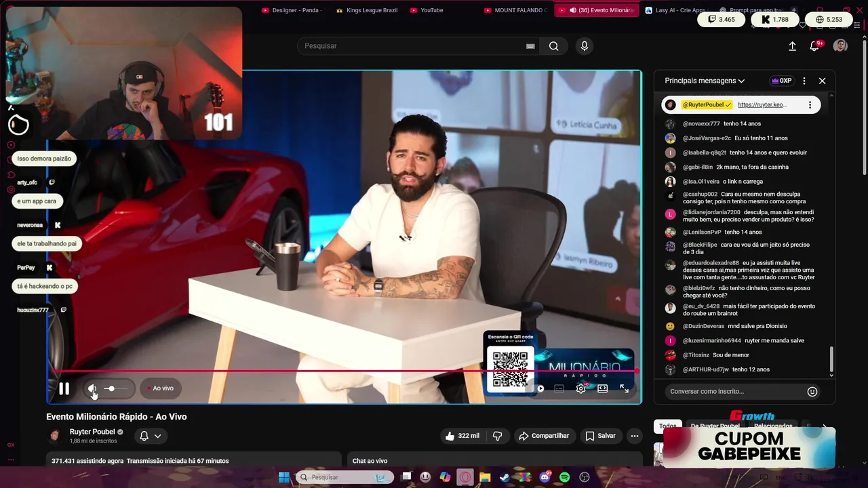Like the video with 322 mil button
This screenshot has height=488, width=868.
tap(462, 436)
